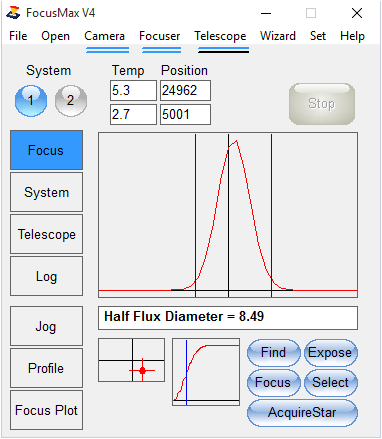Click the Position field showing 24962
The width and height of the screenshot is (382, 439).
pos(185,90)
